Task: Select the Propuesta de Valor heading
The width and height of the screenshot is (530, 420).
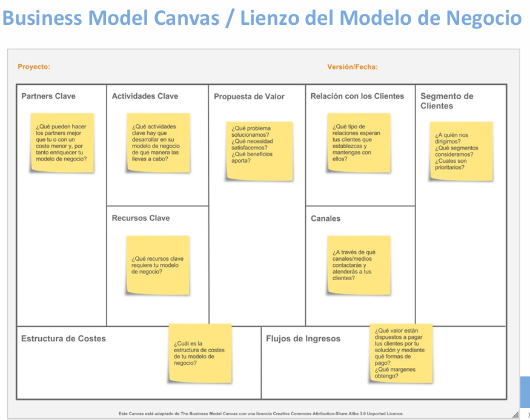Action: [249, 97]
